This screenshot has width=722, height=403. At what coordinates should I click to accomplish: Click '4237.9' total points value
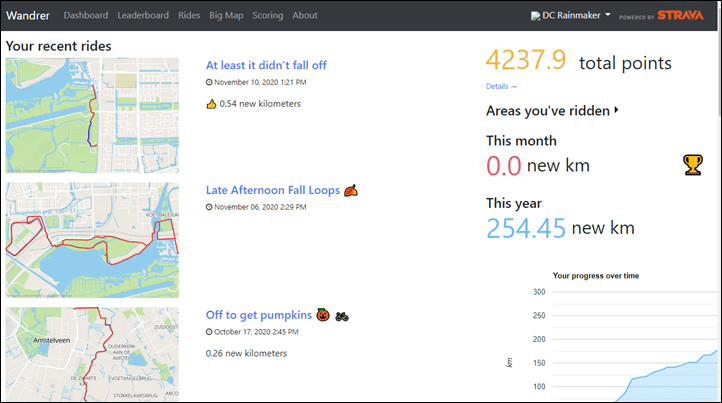[x=526, y=60]
